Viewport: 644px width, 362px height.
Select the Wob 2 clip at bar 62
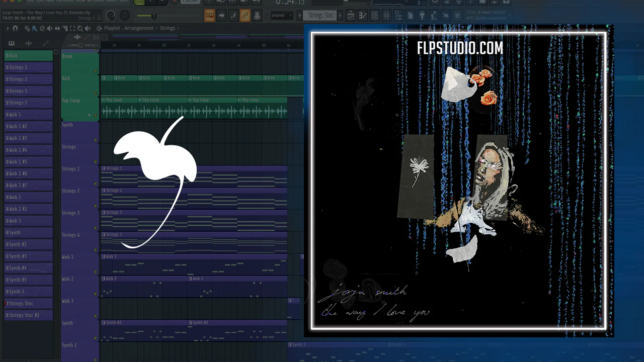[x=237, y=286]
